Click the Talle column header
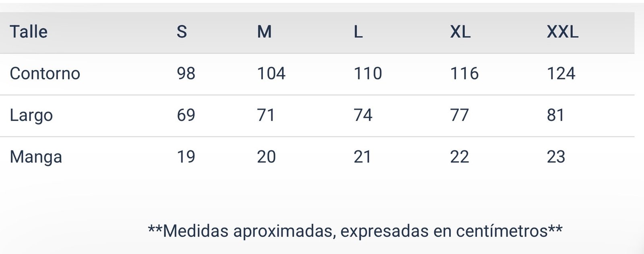 click(x=29, y=32)
